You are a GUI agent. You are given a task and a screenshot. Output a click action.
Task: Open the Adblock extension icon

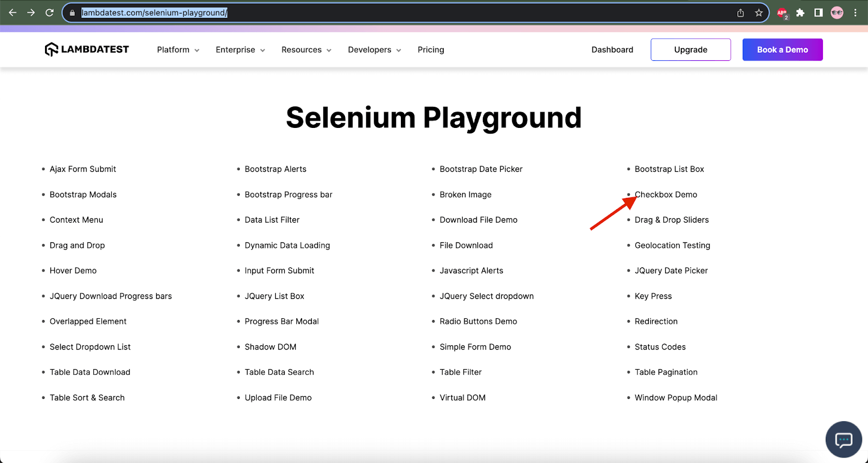coord(782,13)
